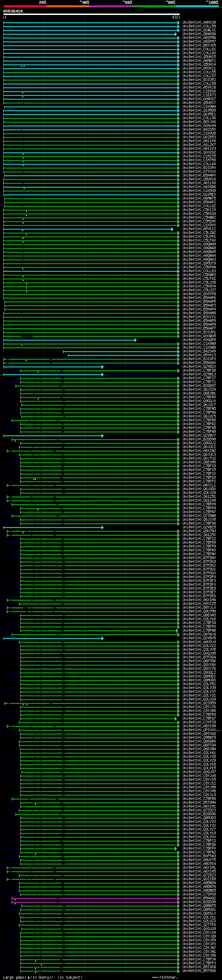The height and width of the screenshot is (980, 222).
Task: Select hit label UniRef100_C7SPG9
Action: point(199,894)
